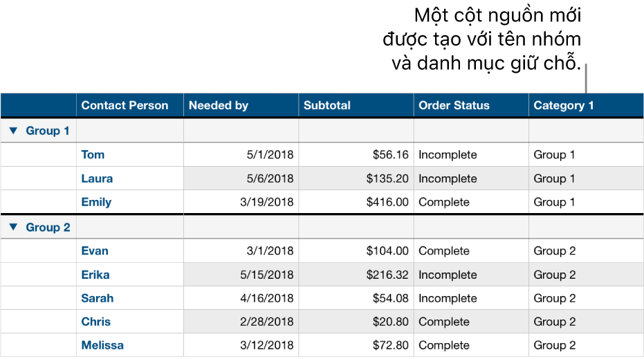Screen dimensions: 644x359
Task: Select the $416.00 subtotal cell
Action: coord(387,202)
